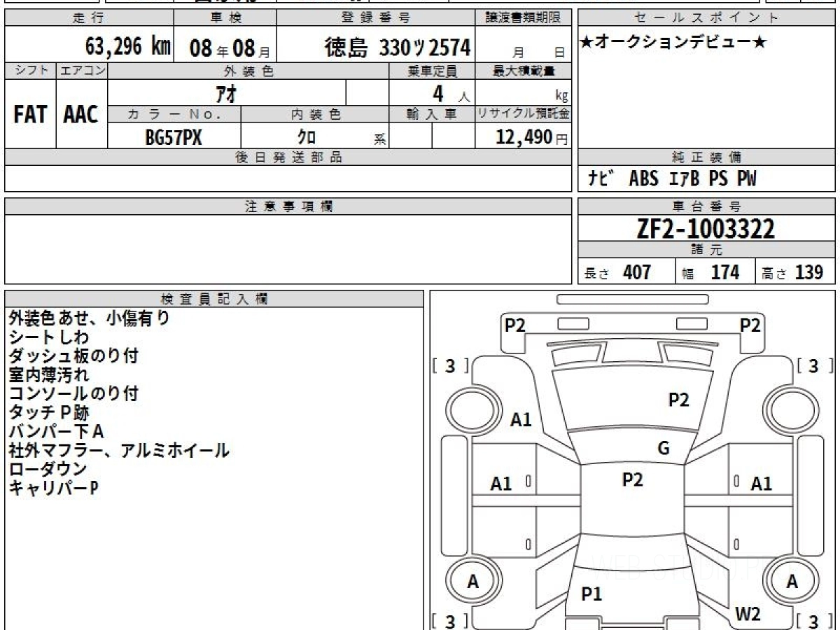Select inspector note コンソールのり付
The height and width of the screenshot is (630, 840).
click(x=73, y=393)
